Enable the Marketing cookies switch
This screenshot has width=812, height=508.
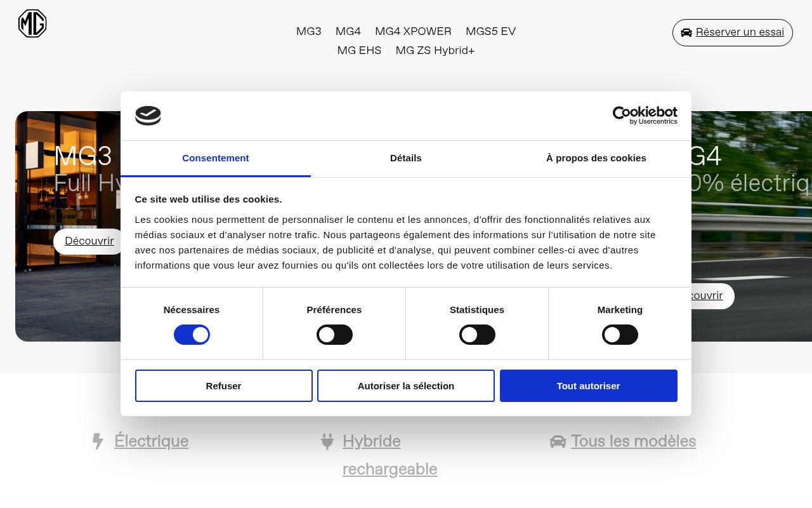pyautogui.click(x=620, y=335)
